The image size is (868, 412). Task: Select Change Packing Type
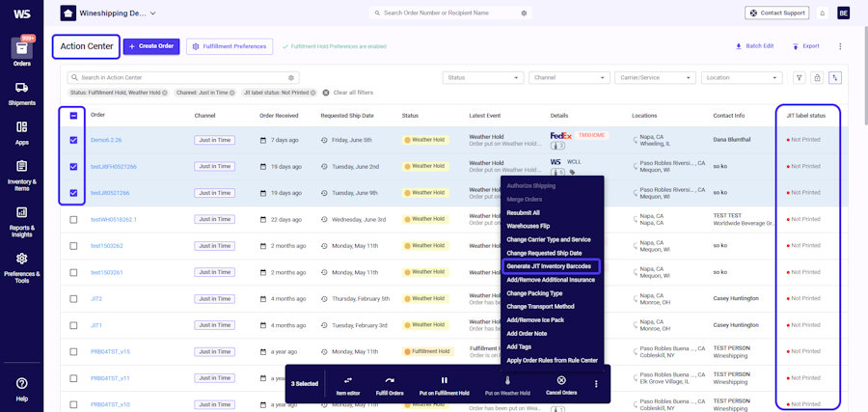pyautogui.click(x=534, y=293)
